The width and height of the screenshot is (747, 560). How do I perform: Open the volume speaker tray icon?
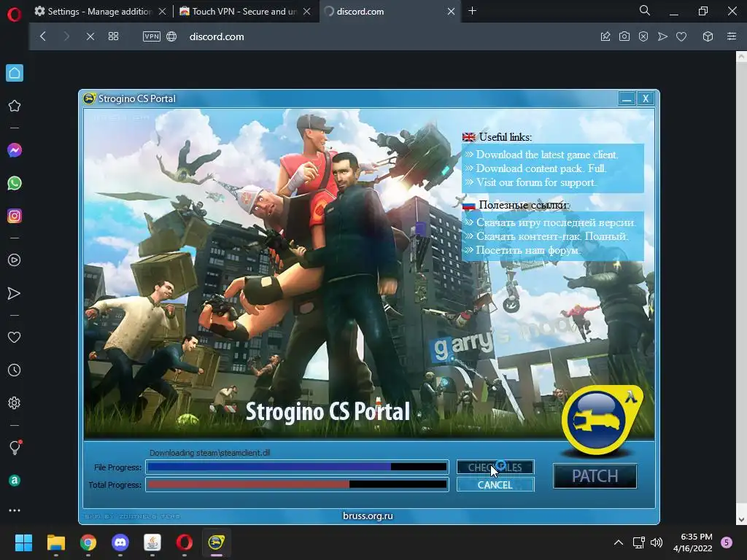coord(657,542)
